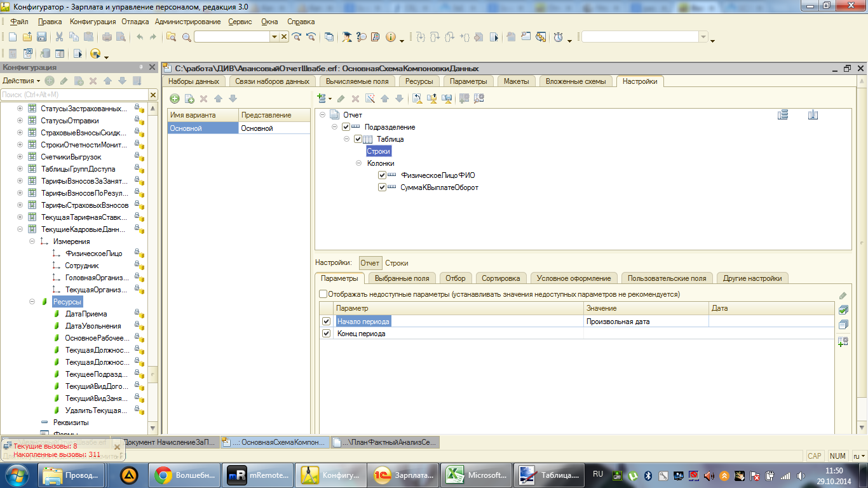The width and height of the screenshot is (868, 488).
Task: Switch to the Наборы данных tab
Action: pos(194,81)
